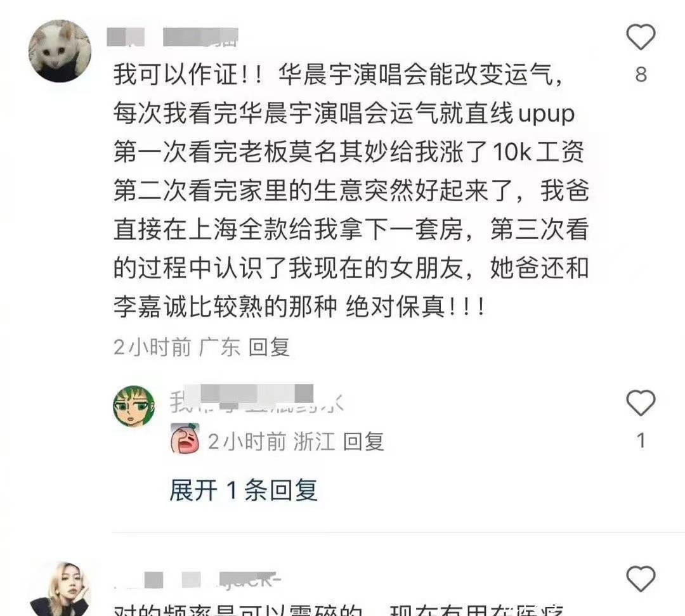Image resolution: width=685 pixels, height=616 pixels.
Task: Expand 展开 1 条回复
Action: click(x=244, y=490)
